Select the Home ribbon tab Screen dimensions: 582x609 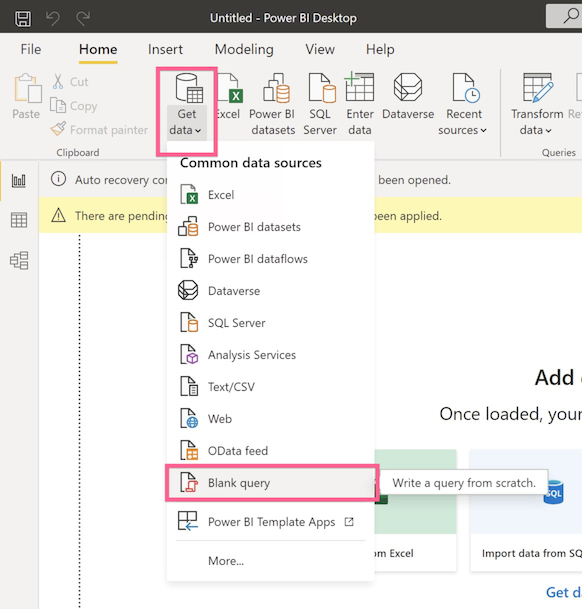tap(98, 49)
